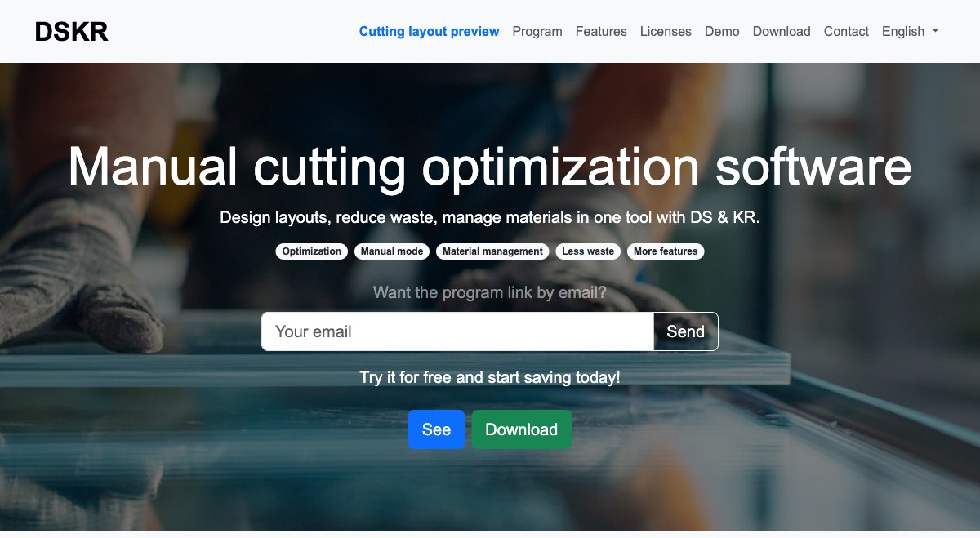This screenshot has width=980, height=538.
Task: Click the 'Design layouts, reduce waste' subtitle
Action: point(490,218)
